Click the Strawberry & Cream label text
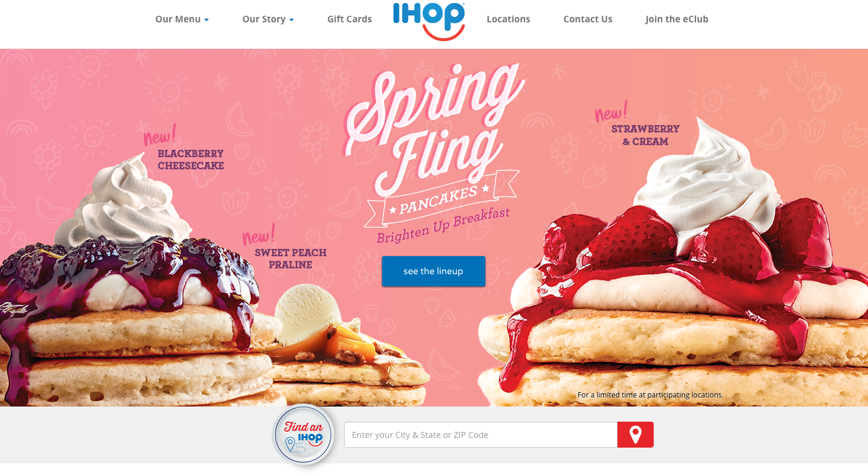 (645, 135)
